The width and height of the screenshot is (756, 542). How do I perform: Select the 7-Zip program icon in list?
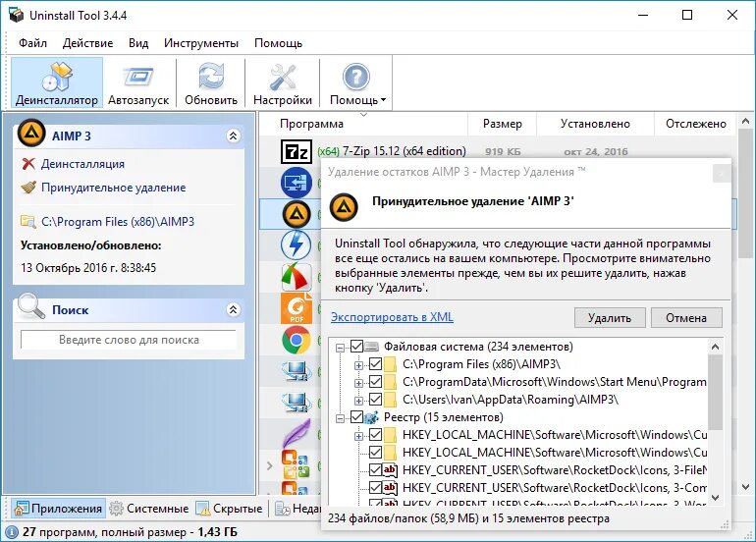(x=297, y=152)
